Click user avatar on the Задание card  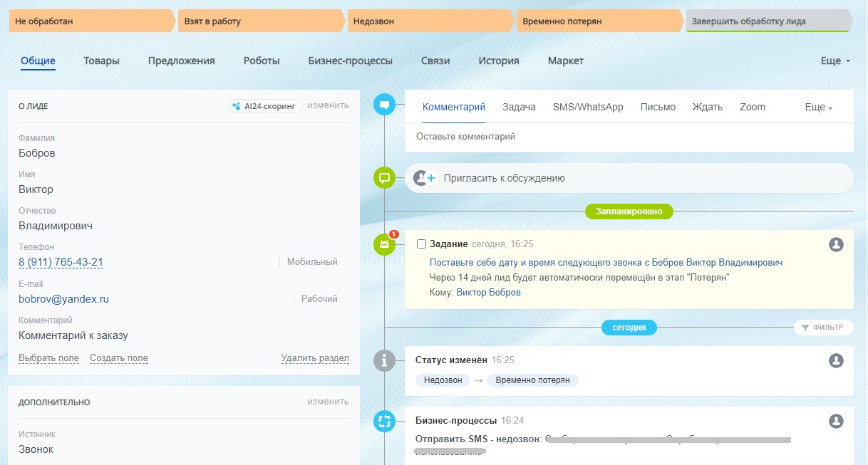837,244
